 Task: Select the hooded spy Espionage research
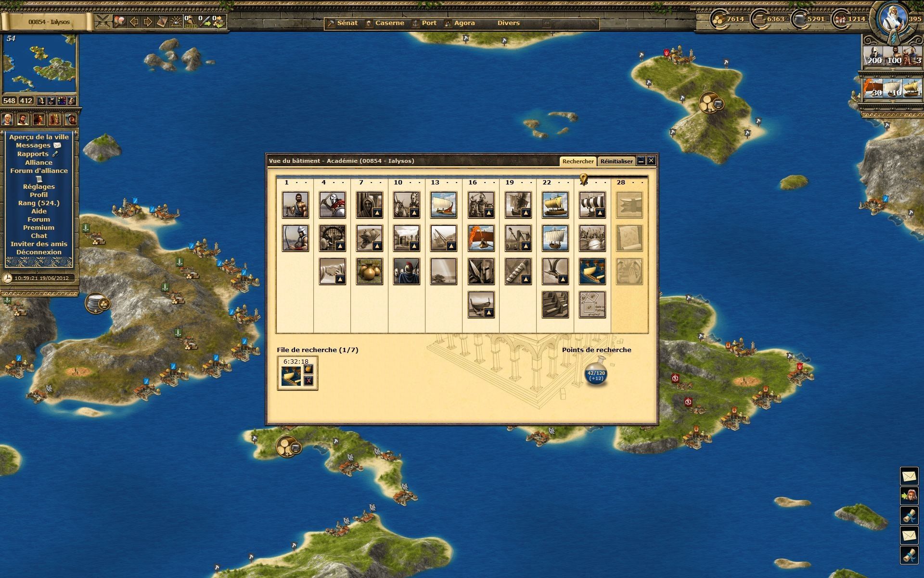tap(370, 205)
